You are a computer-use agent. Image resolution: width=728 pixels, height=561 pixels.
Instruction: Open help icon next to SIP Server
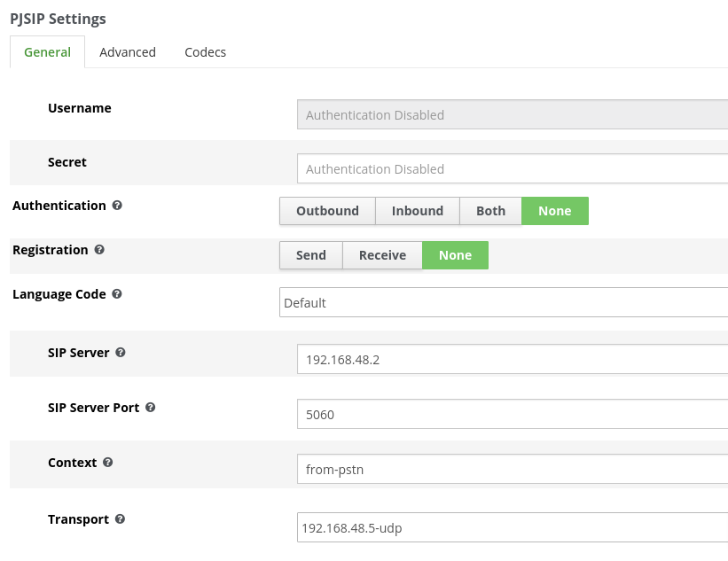coord(121,352)
